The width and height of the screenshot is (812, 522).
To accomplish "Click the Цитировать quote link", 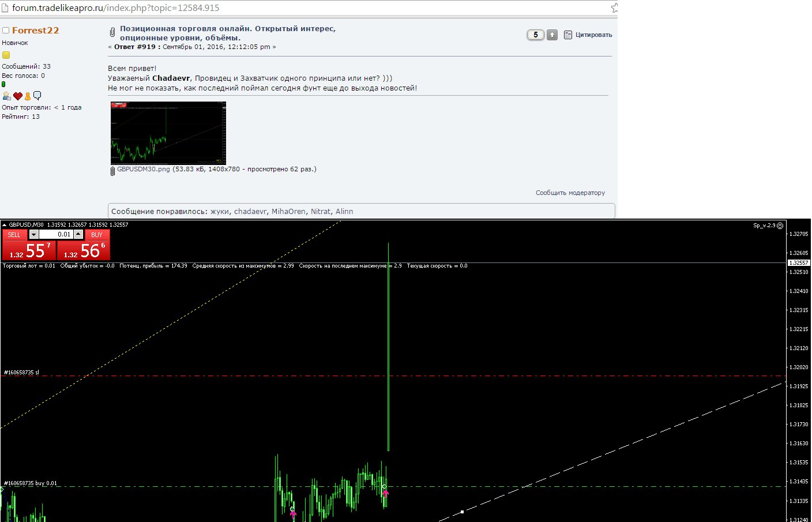I will [x=594, y=35].
